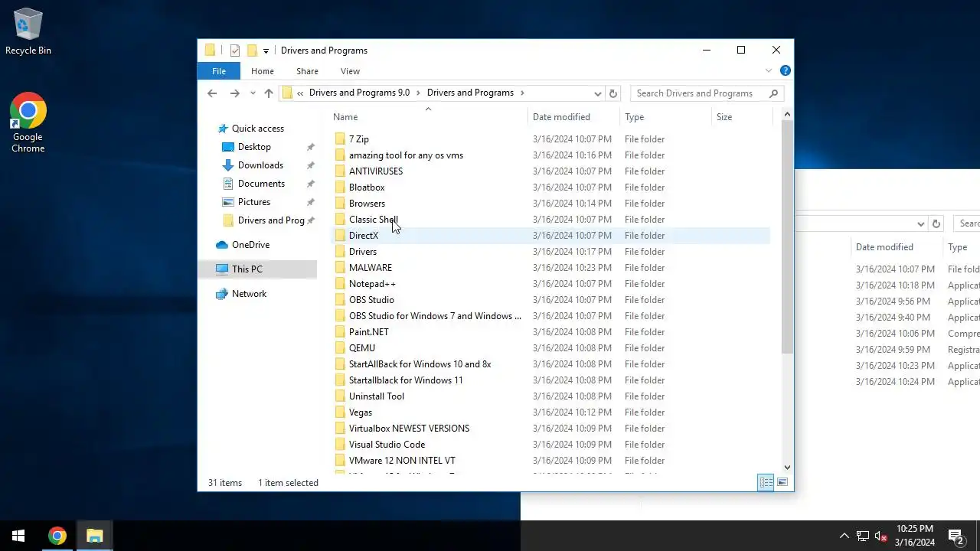Go forward in folder history
The width and height of the screenshot is (980, 551).
coord(235,93)
